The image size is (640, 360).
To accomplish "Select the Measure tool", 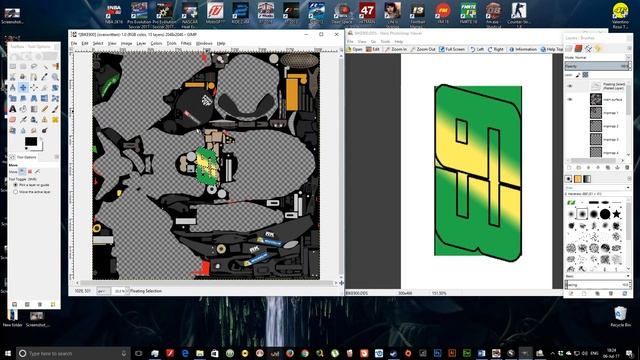I will (13, 87).
